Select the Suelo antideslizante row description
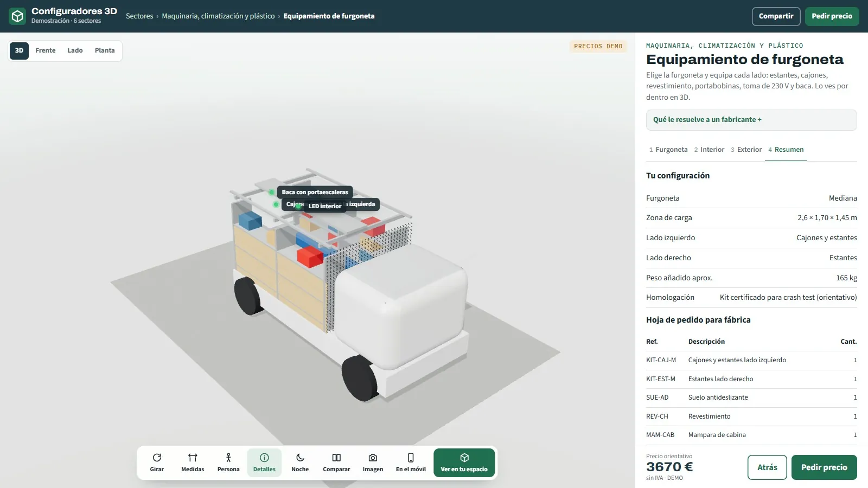 click(718, 397)
